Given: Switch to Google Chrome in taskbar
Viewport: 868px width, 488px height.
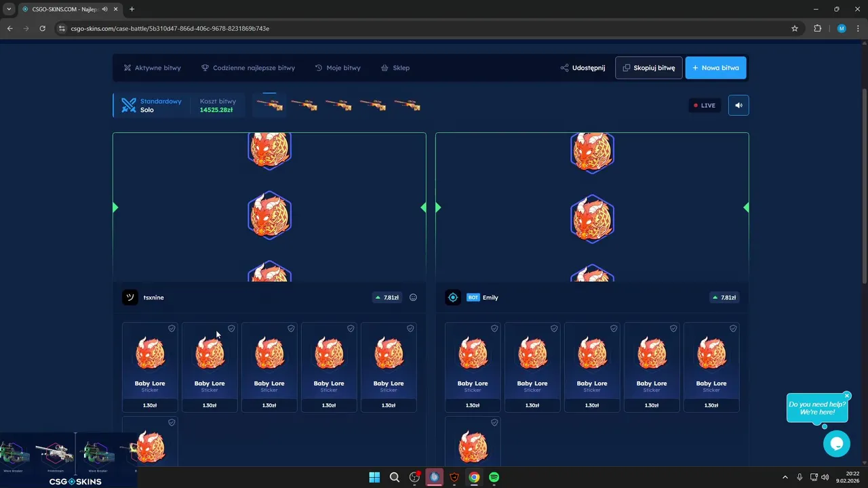Looking at the screenshot, I should 474,477.
